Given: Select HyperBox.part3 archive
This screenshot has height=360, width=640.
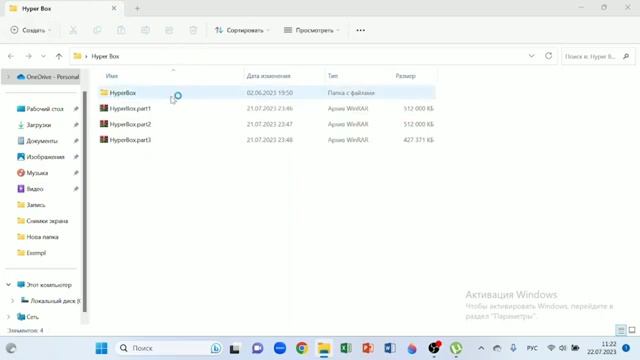Looking at the screenshot, I should (x=267, y=140).
